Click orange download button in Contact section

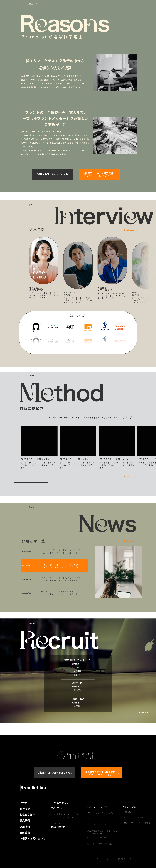click(x=101, y=772)
